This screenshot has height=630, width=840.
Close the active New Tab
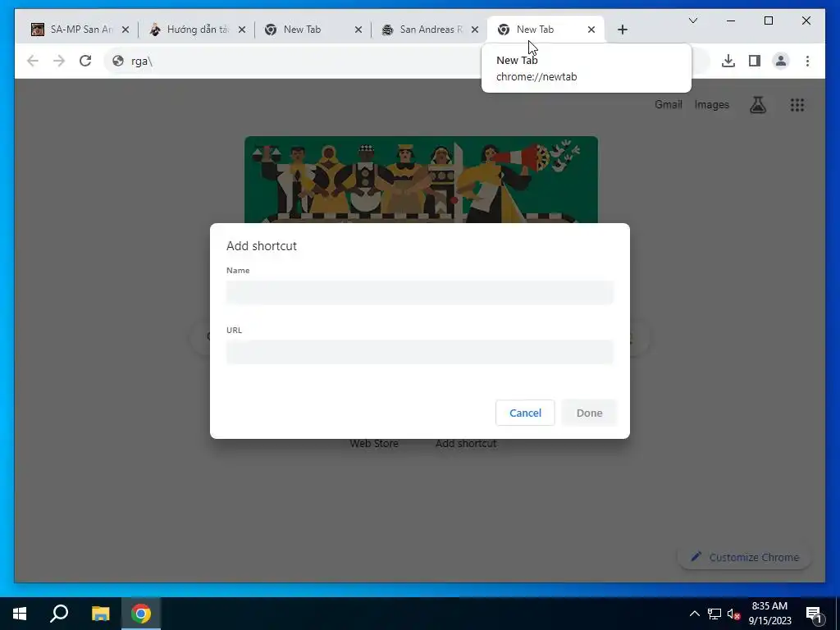(x=591, y=30)
